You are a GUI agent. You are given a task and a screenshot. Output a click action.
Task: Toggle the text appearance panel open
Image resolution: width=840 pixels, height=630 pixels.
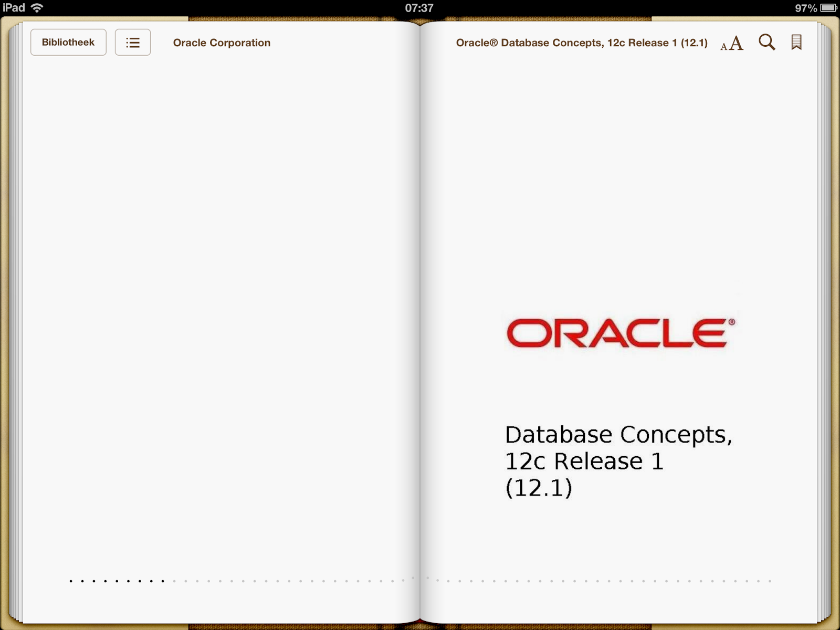(731, 44)
